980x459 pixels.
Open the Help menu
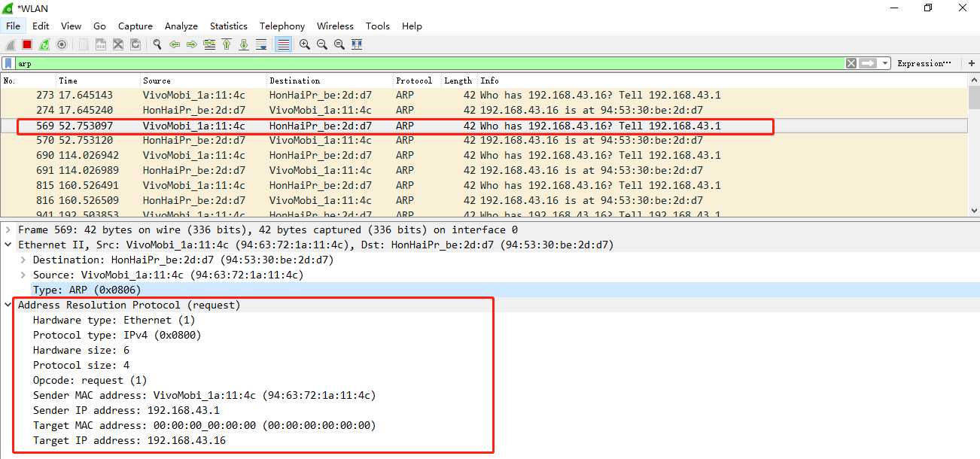point(412,26)
